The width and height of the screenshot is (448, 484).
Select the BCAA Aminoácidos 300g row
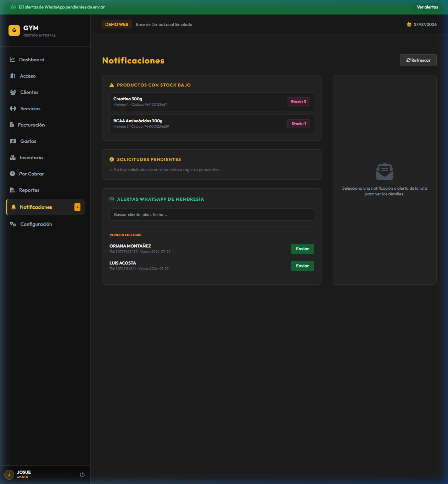click(x=212, y=124)
